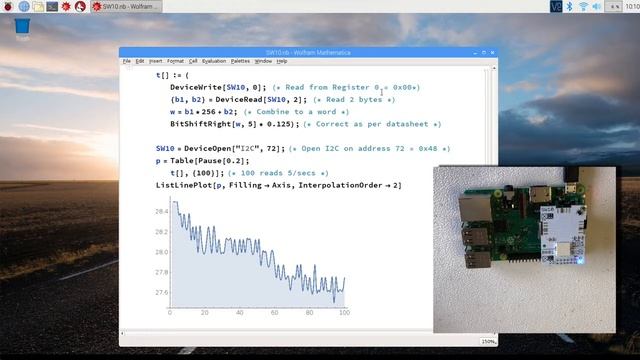Place cursor in the t[] := ( line
The image size is (640, 360).
pyautogui.click(x=172, y=75)
